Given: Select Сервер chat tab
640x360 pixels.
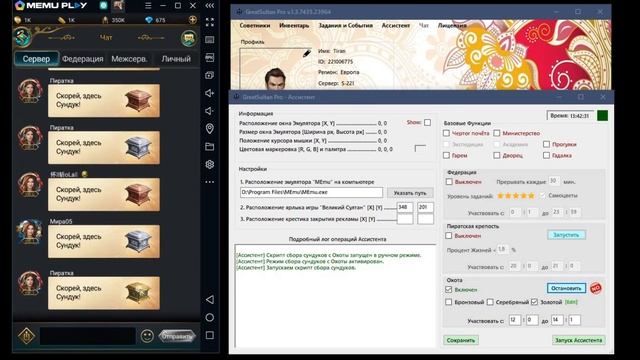Looking at the screenshot, I should 36,59.
